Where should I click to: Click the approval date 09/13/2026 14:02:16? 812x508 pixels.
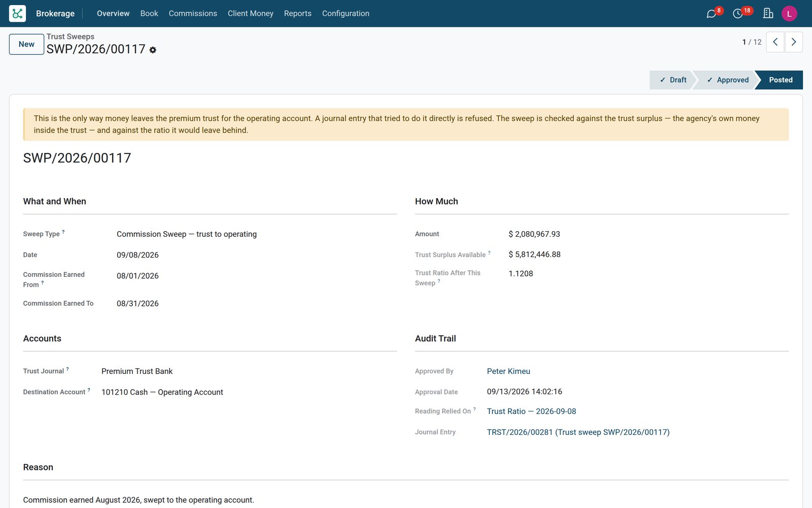point(524,392)
